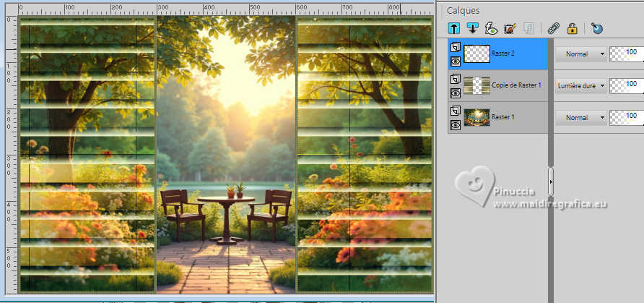Open blend mode dropdown for Raster 2
The image size is (644, 303).
click(581, 54)
